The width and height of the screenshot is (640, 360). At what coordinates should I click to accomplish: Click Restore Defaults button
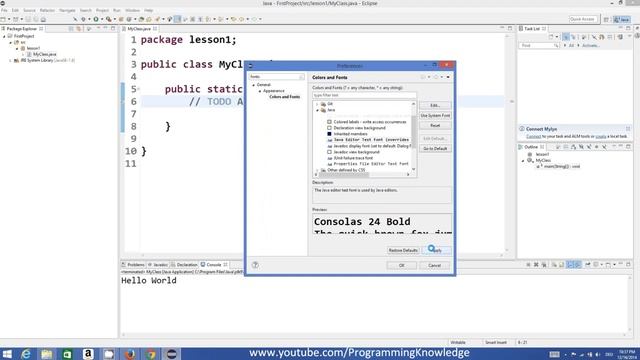click(x=403, y=250)
